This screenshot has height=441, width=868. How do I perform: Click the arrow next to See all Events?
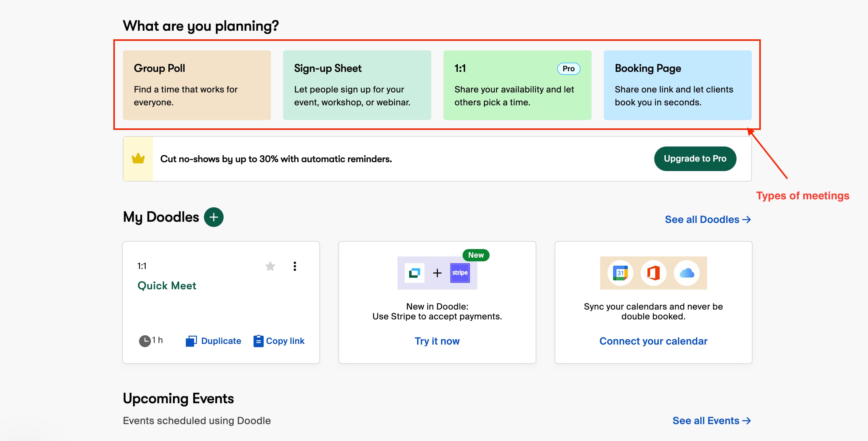point(747,421)
